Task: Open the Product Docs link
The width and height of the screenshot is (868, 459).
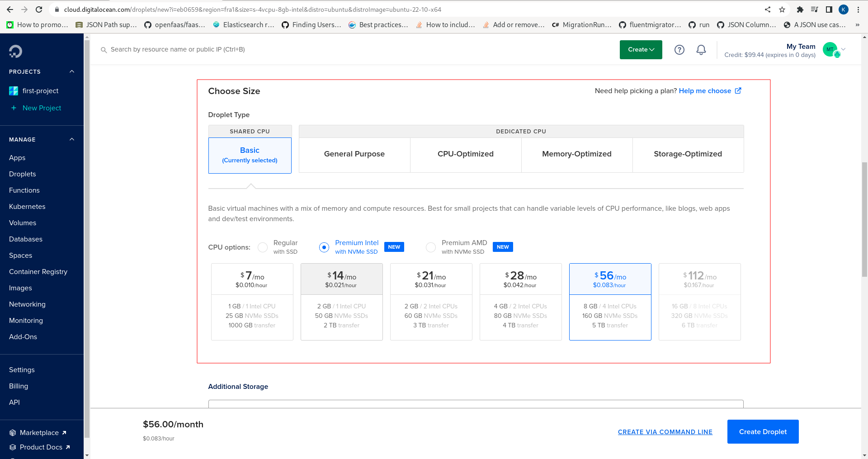Action: click(41, 447)
